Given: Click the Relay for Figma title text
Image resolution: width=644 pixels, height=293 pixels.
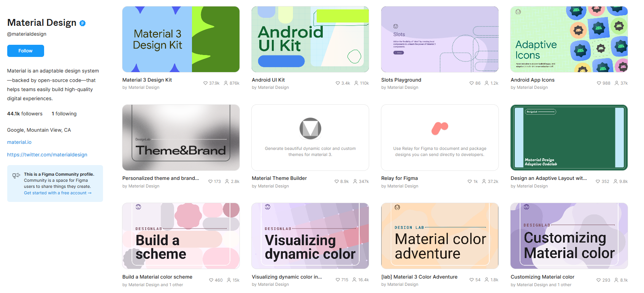Looking at the screenshot, I should click(400, 178).
